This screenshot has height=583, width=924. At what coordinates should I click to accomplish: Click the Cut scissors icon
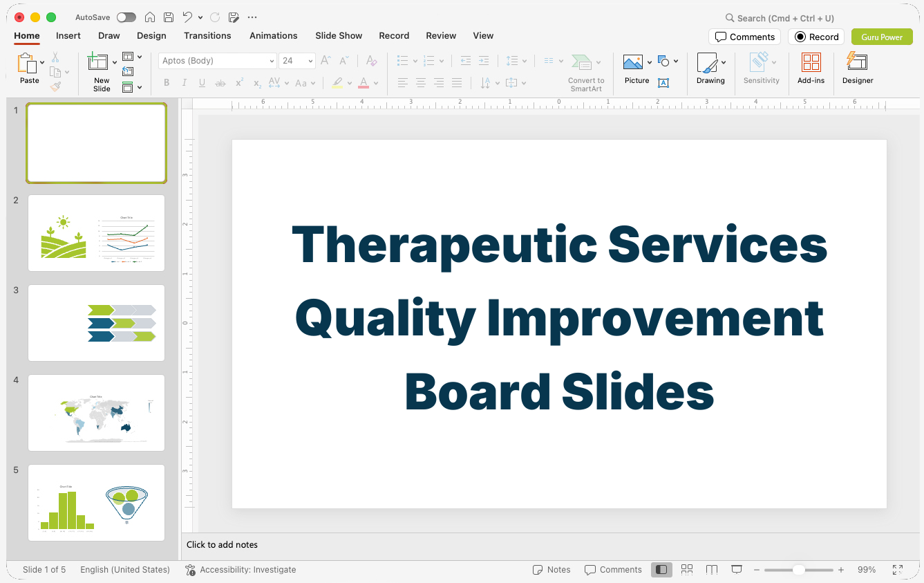55,57
